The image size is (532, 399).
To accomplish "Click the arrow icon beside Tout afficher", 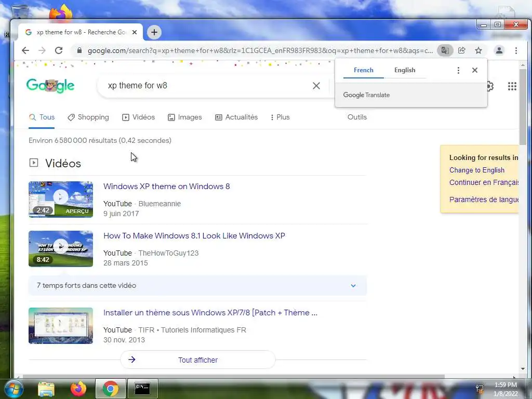I will (132, 360).
